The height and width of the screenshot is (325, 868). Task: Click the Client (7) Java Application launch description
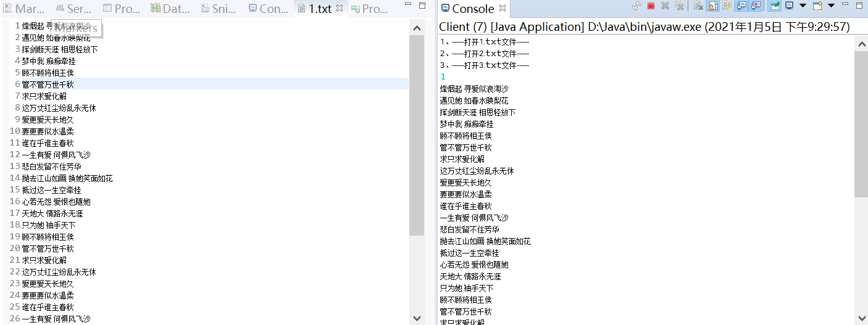click(x=645, y=27)
